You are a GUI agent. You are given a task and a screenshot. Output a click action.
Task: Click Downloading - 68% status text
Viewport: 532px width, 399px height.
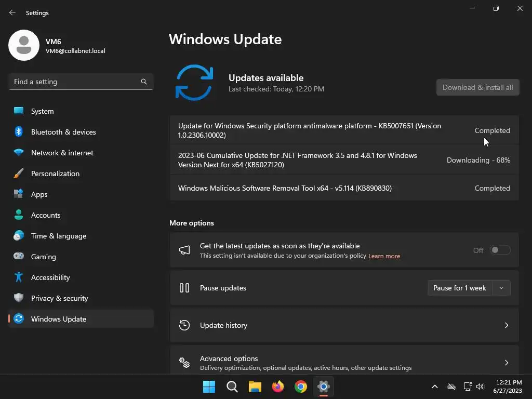click(x=478, y=160)
